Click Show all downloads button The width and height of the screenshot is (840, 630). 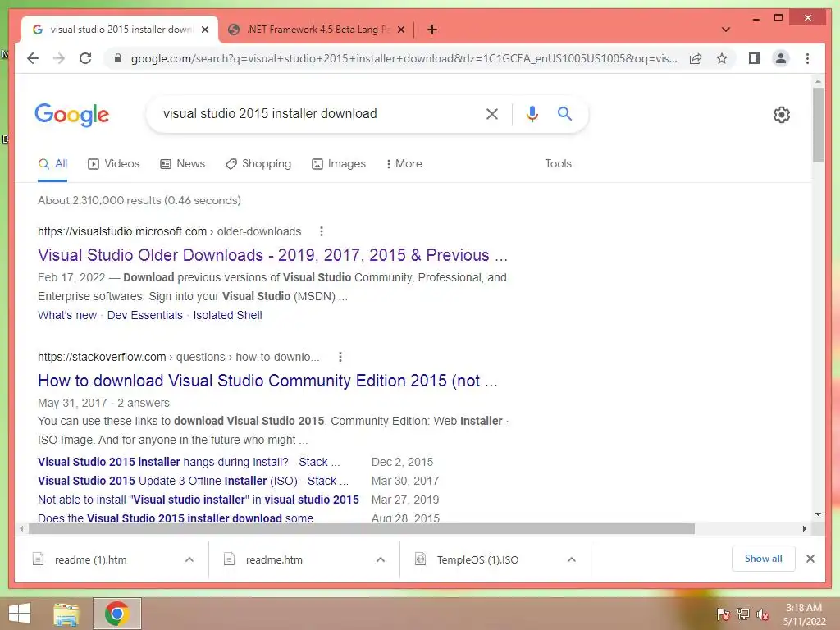pos(764,558)
